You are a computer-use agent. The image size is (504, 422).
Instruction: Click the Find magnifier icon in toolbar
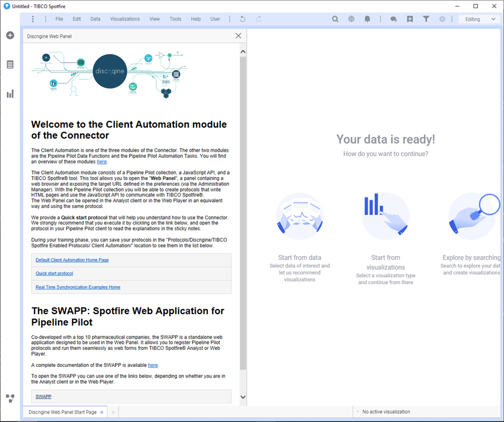click(x=335, y=19)
